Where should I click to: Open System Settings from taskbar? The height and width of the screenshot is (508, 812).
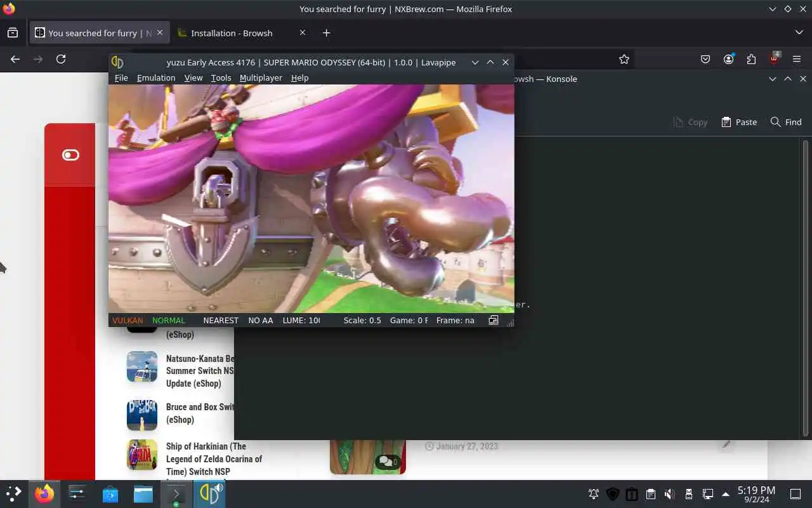point(77,493)
